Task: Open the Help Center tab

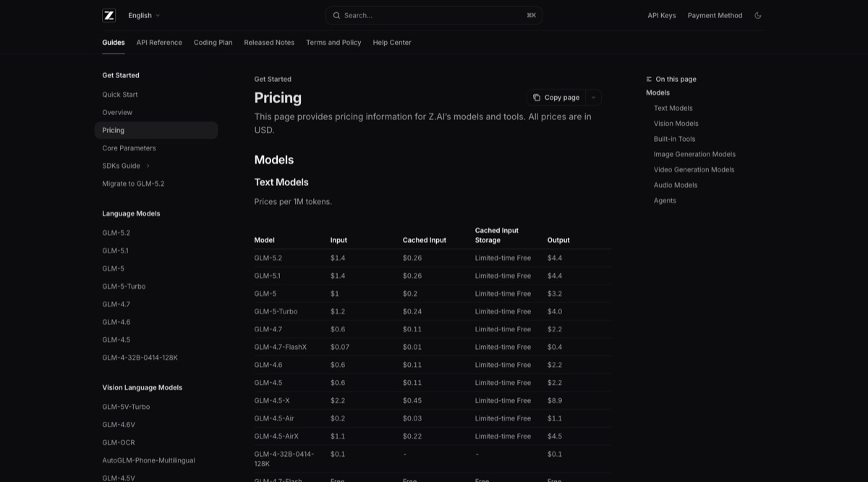Action: [x=392, y=43]
